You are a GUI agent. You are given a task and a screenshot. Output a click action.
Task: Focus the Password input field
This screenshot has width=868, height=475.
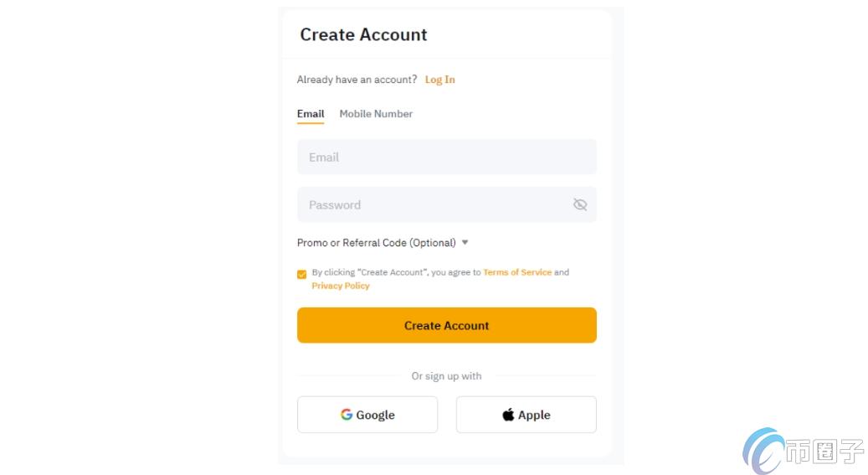pyautogui.click(x=431, y=205)
